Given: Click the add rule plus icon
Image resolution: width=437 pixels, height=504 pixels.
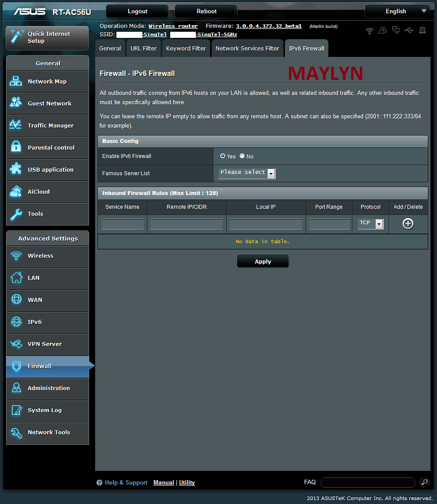Looking at the screenshot, I should [408, 224].
